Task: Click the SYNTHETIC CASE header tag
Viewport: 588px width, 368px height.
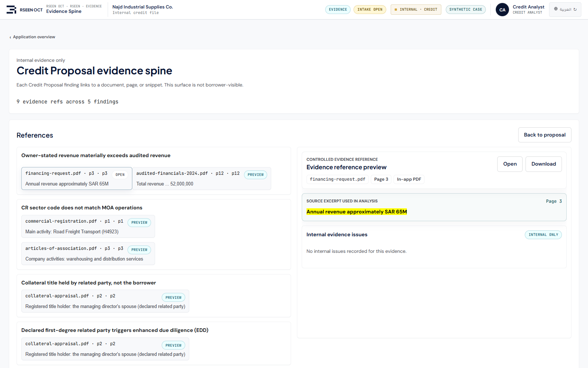Action: coord(466,10)
